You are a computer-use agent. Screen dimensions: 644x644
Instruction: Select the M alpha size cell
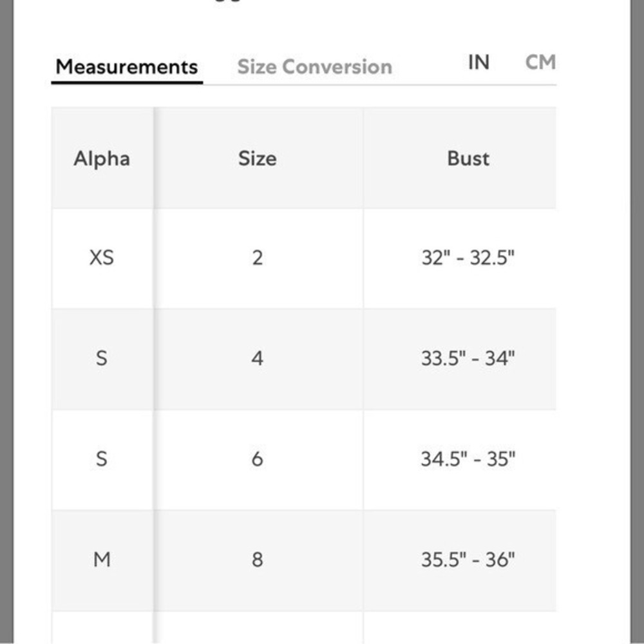102,560
